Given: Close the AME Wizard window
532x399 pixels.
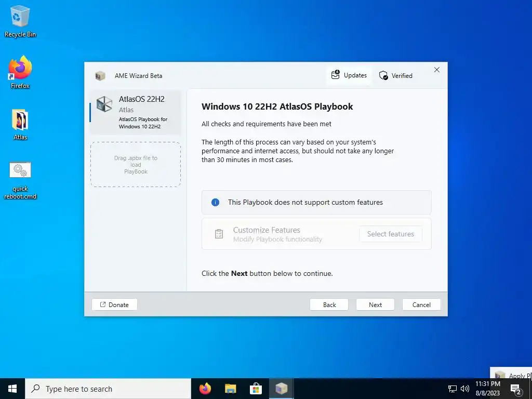Looking at the screenshot, I should pos(436,70).
